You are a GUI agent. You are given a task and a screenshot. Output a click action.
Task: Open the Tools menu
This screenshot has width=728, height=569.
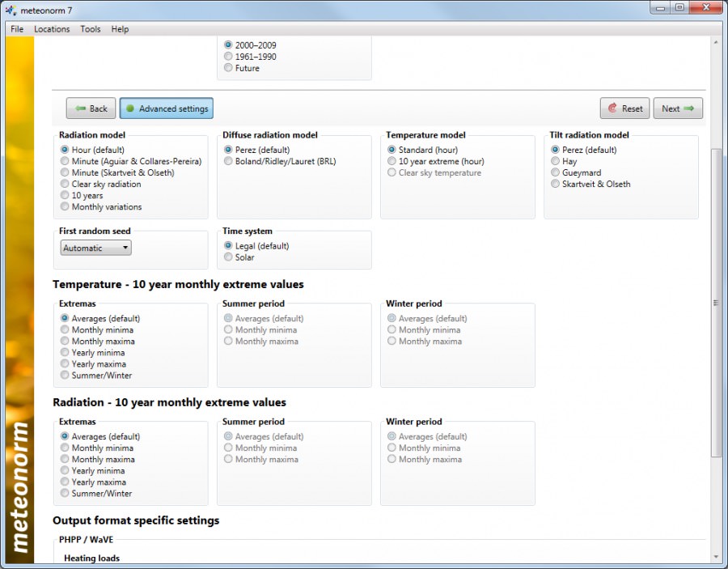(x=90, y=29)
